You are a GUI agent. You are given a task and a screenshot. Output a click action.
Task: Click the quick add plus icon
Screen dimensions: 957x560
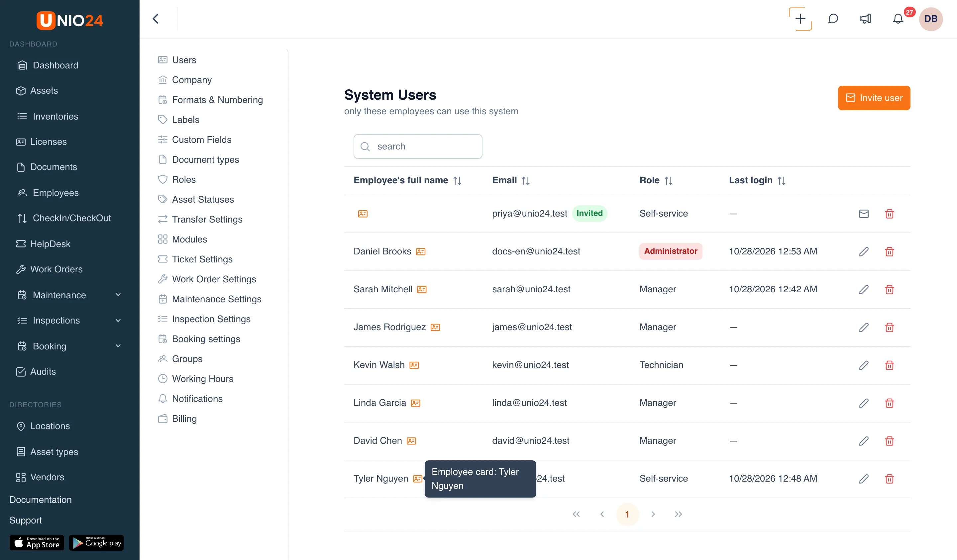coord(800,19)
